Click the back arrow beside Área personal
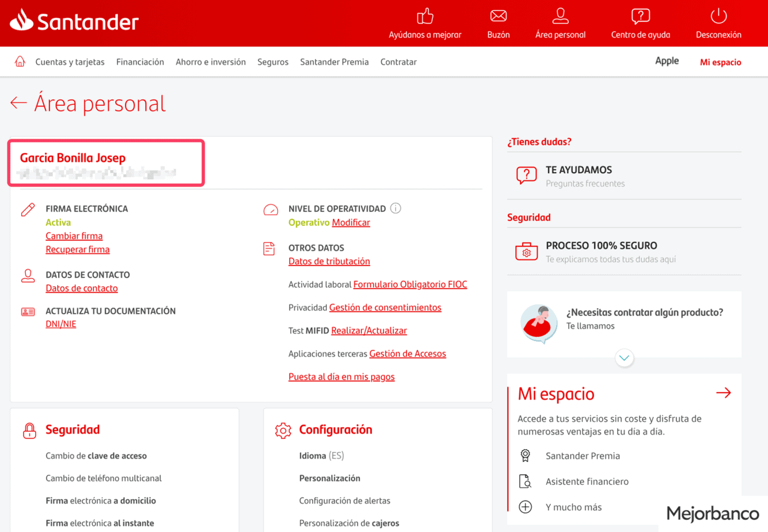The height and width of the screenshot is (532, 768). [x=18, y=103]
